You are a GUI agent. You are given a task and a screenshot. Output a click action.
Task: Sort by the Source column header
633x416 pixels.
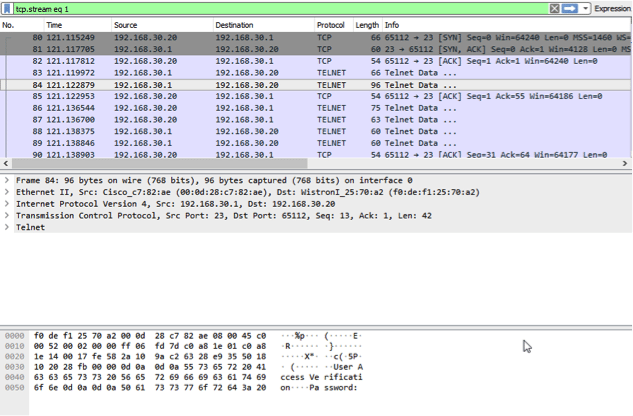[125, 24]
